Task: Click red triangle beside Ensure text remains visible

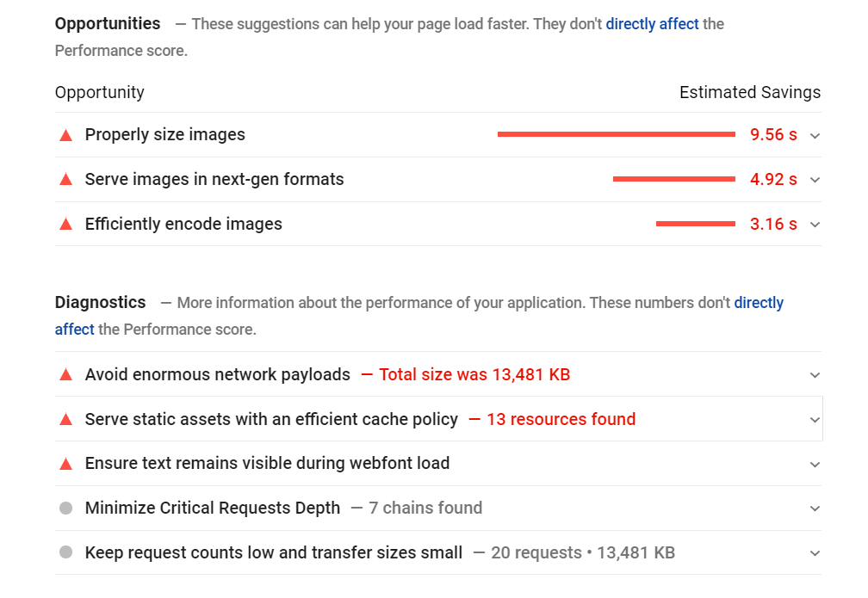Action: (65, 464)
